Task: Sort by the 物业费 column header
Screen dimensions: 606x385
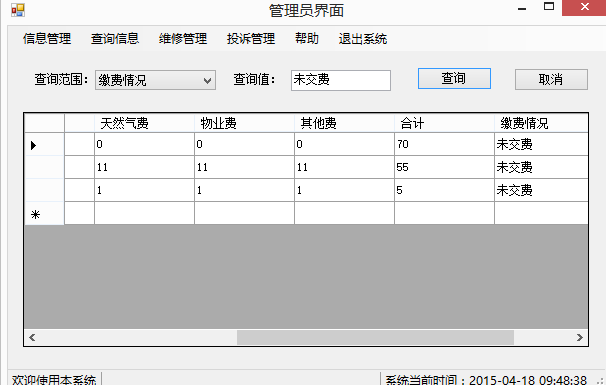Action: [x=244, y=123]
